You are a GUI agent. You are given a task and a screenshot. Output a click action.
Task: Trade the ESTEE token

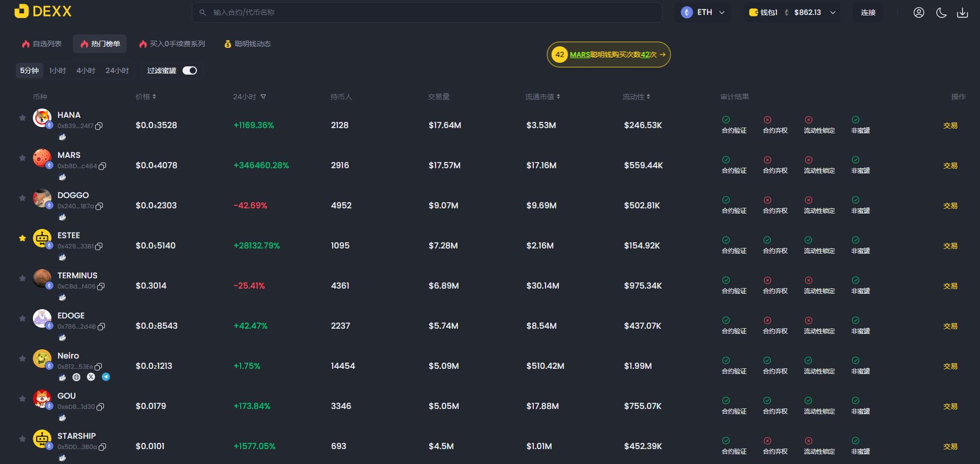950,246
